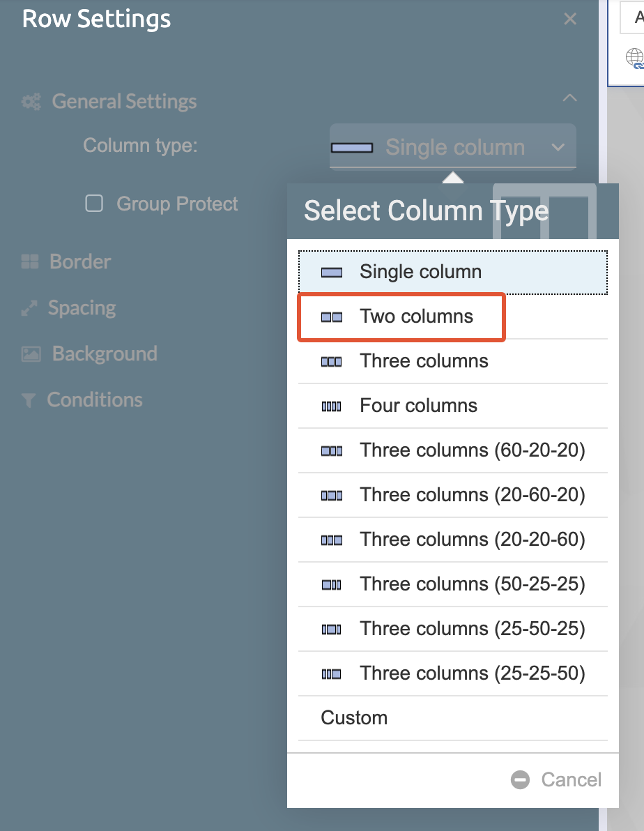
Task: Enable the Group Protect checkbox
Action: coord(94,204)
